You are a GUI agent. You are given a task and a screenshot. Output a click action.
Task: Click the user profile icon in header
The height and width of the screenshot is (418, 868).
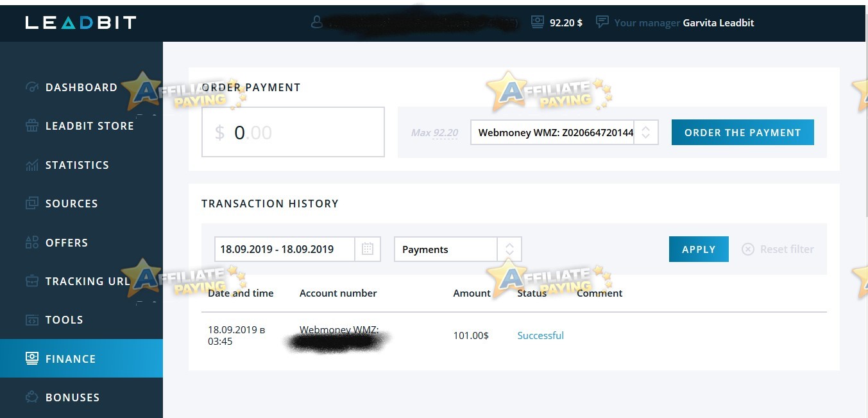(316, 22)
